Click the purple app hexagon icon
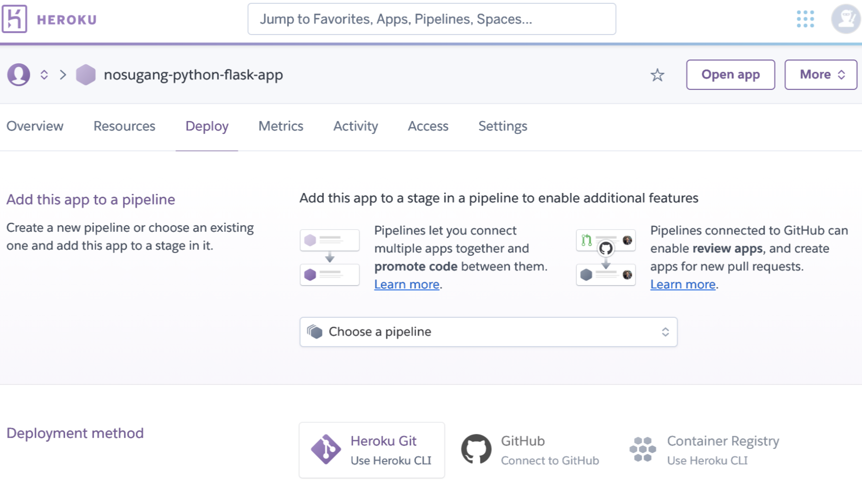Viewport: 862px width, 504px height. [86, 75]
